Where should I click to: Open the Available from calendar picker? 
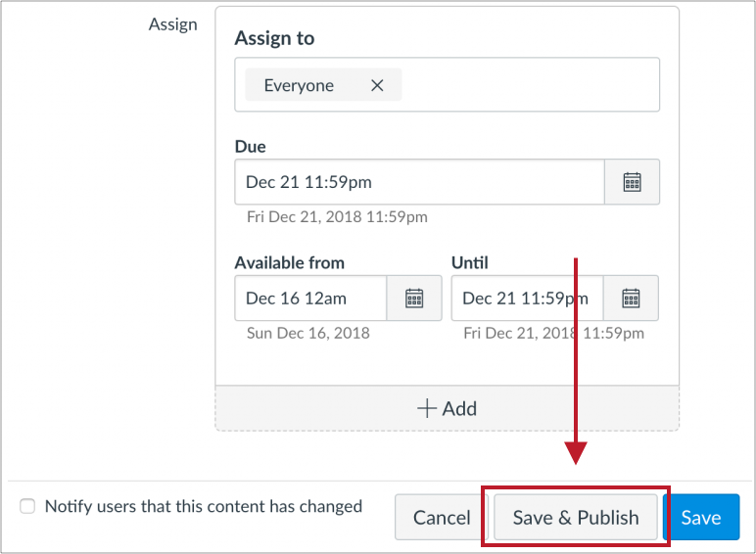coord(414,298)
